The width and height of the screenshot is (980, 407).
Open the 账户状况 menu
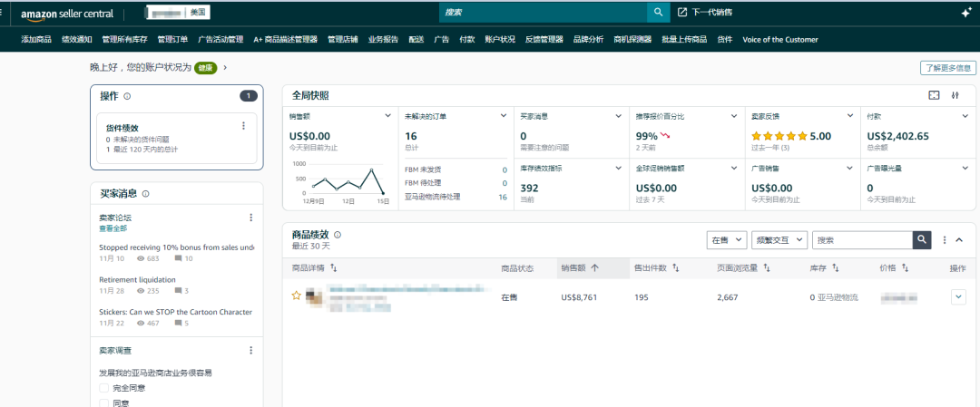coord(500,39)
